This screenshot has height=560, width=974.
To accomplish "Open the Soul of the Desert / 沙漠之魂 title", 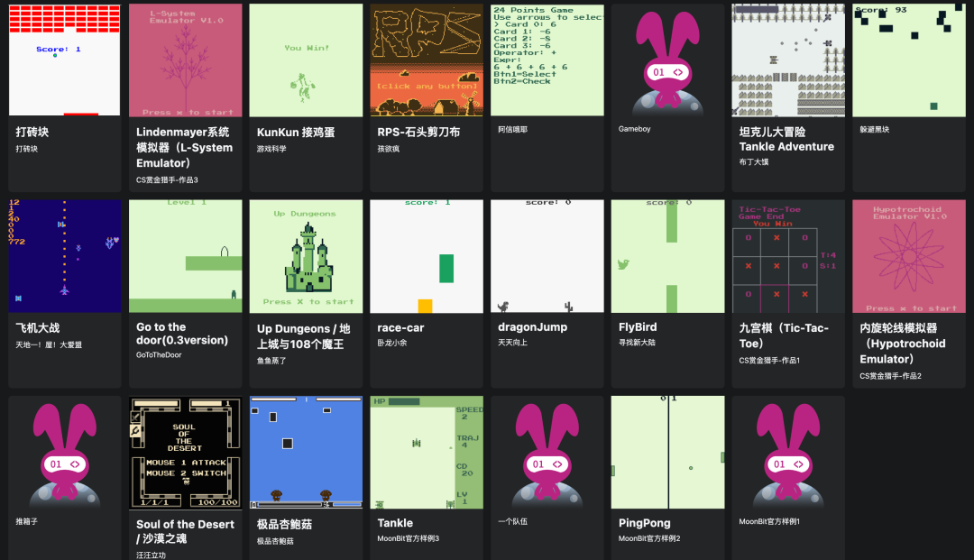I will tap(185, 531).
